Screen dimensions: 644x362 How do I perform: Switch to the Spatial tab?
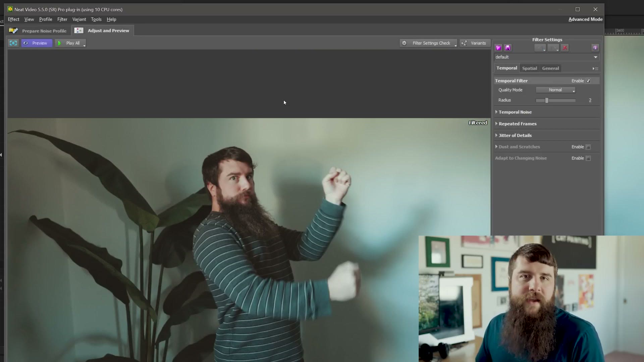529,68
